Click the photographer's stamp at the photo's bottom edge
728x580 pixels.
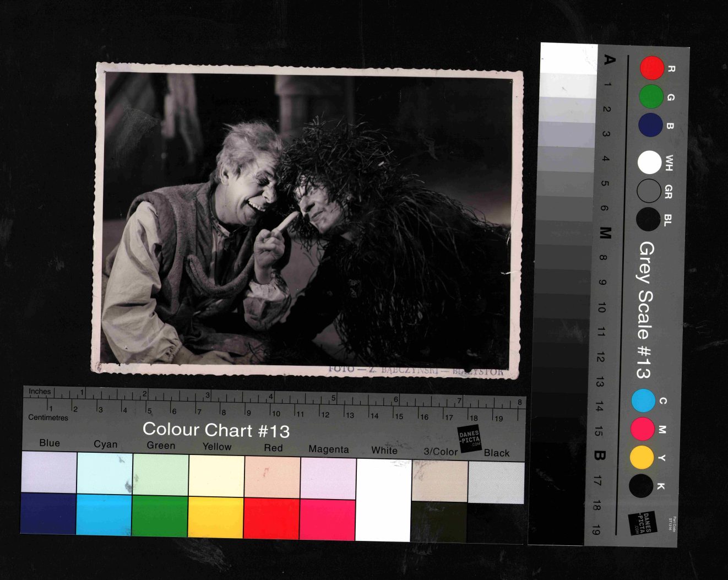416,371
